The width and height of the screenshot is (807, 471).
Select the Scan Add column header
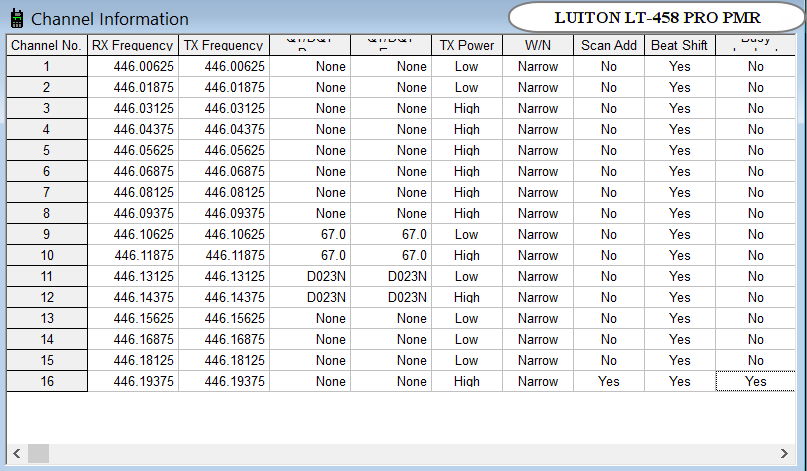[x=609, y=45]
